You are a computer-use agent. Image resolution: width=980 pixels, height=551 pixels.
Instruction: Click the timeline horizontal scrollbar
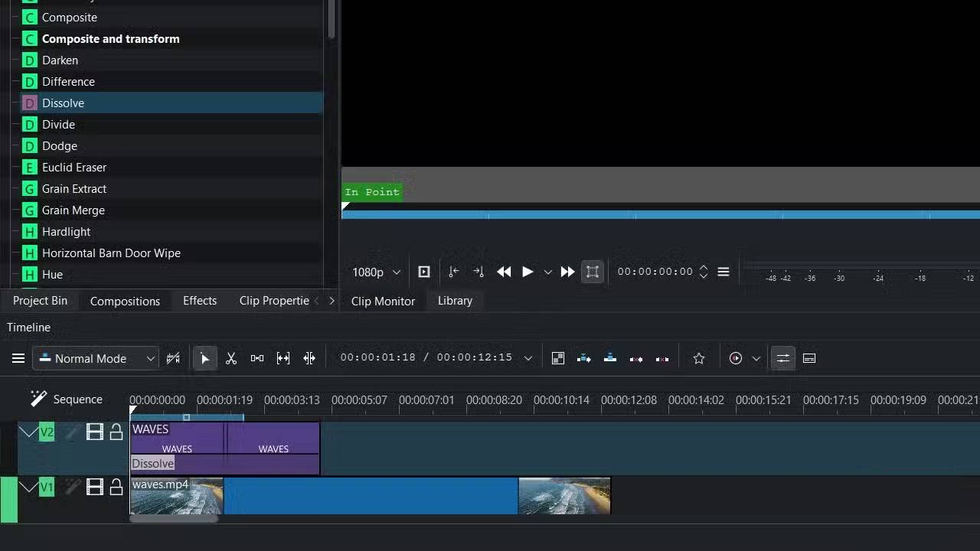pos(174,519)
